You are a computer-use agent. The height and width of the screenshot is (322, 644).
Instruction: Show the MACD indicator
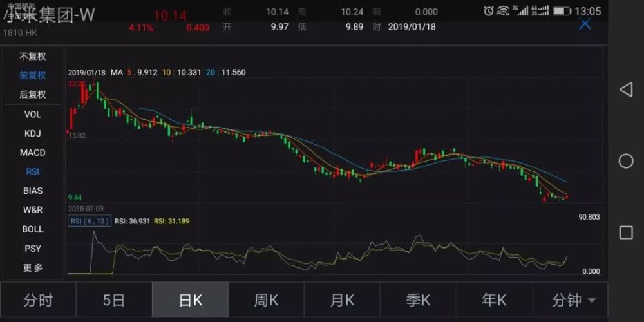(x=32, y=153)
